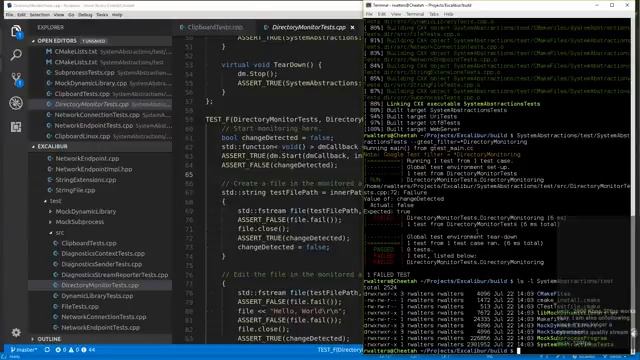The height and width of the screenshot is (360, 640).
Task: Open the Help menu in Terminal window
Action: [x=449, y=14]
